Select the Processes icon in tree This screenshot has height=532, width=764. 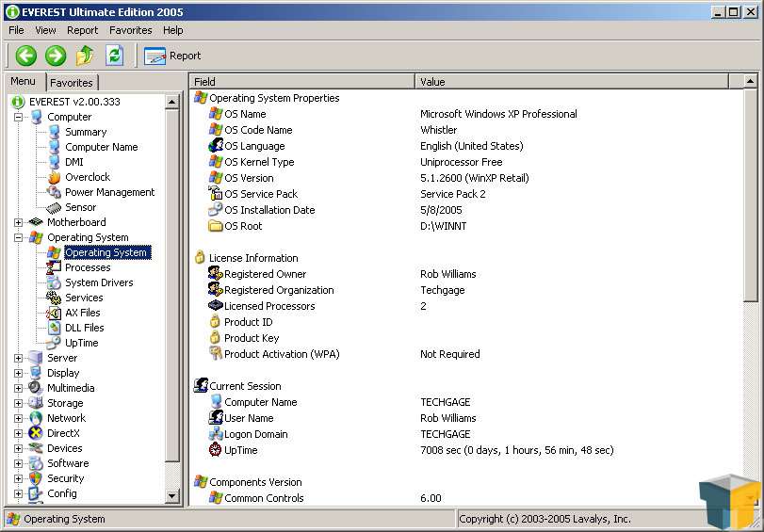(x=54, y=267)
